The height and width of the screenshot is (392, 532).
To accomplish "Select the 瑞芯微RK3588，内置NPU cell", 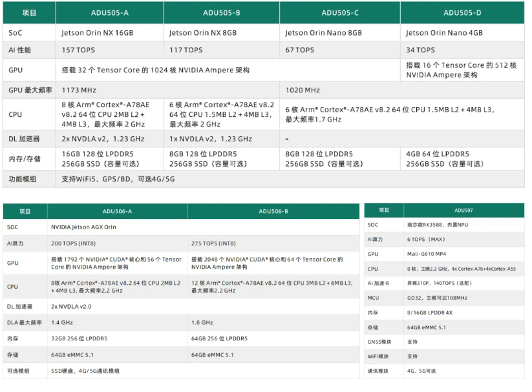I will coord(464,225).
